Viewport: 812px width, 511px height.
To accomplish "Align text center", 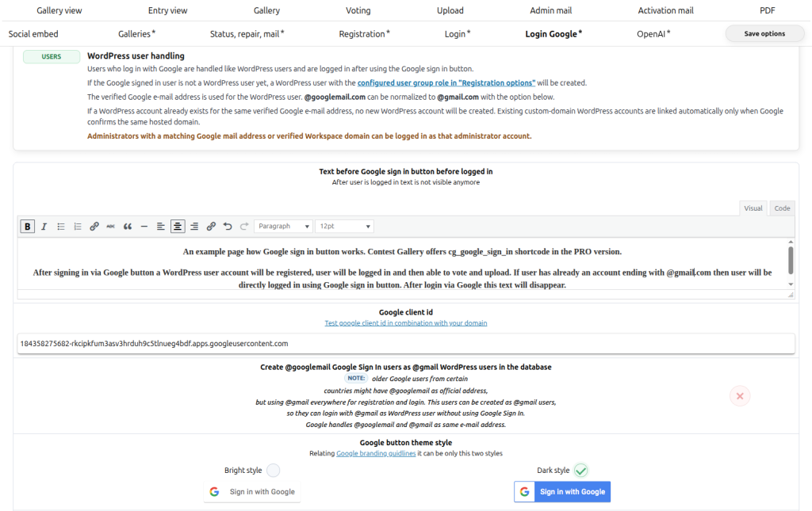I will pyautogui.click(x=178, y=227).
